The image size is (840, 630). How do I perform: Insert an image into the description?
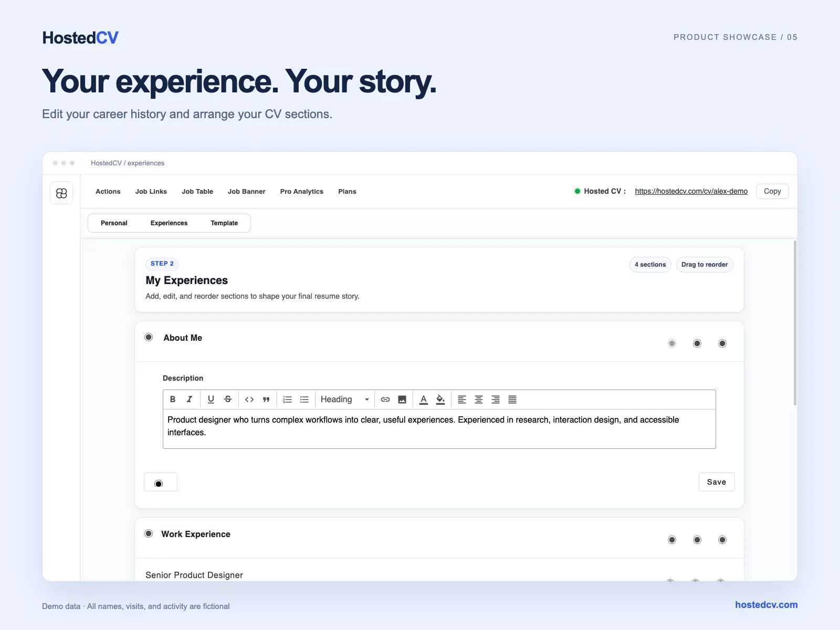pos(402,400)
